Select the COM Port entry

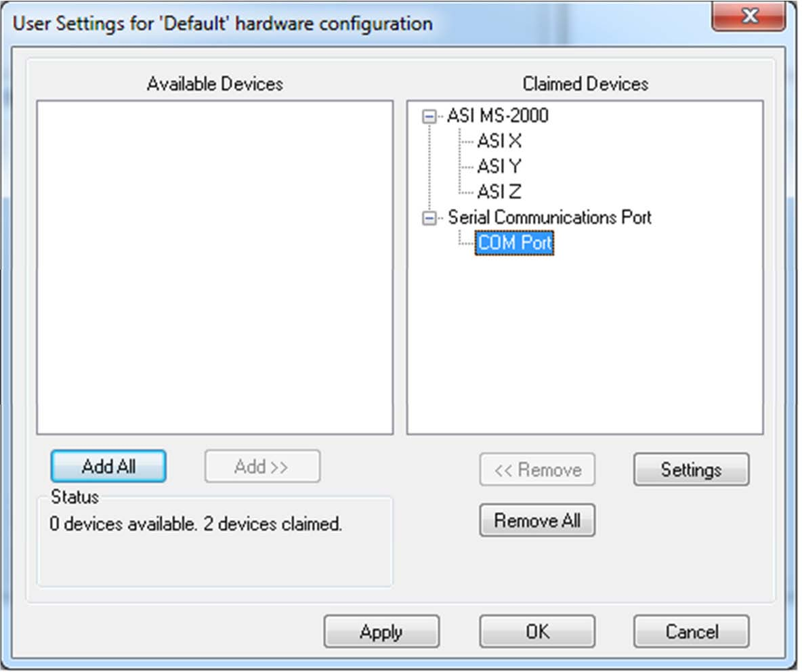515,243
